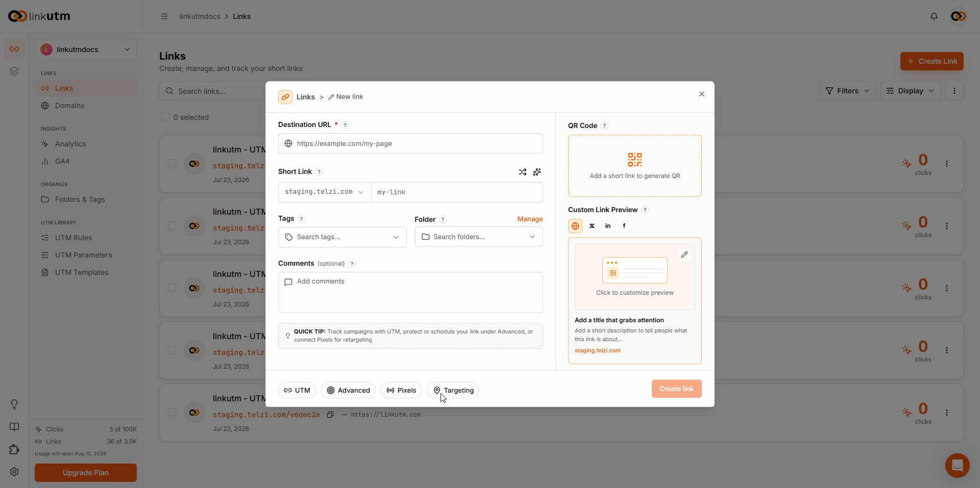The width and height of the screenshot is (980, 488).
Task: Select the Facebook preview icon
Action: pos(624,226)
